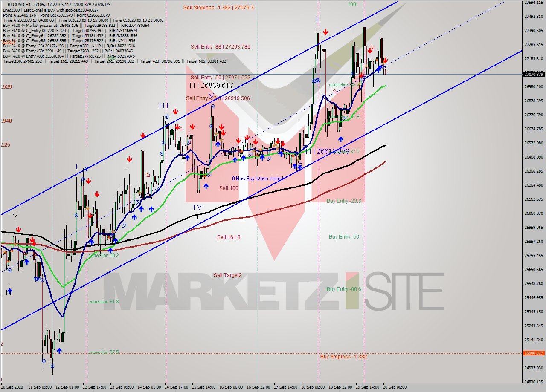Viewport: 546px width, 392px height.
Task: Click the 27594.115 price axis value
Action: point(534,3)
